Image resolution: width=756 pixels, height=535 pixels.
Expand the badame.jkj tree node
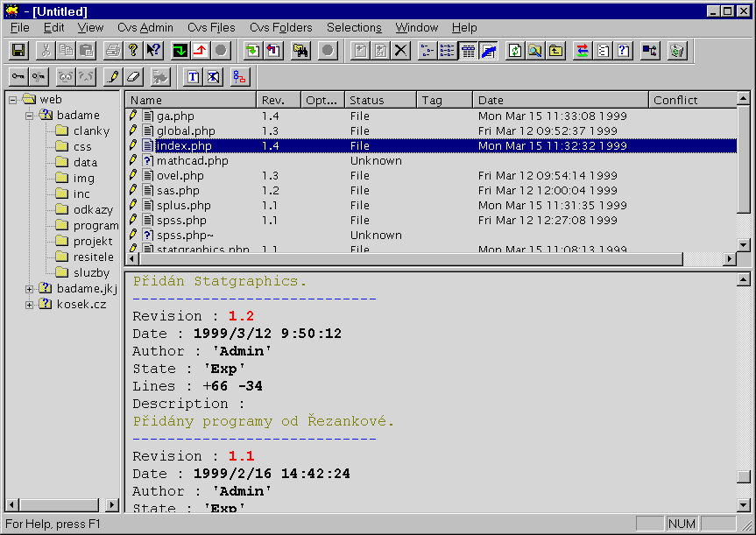pyautogui.click(x=29, y=289)
